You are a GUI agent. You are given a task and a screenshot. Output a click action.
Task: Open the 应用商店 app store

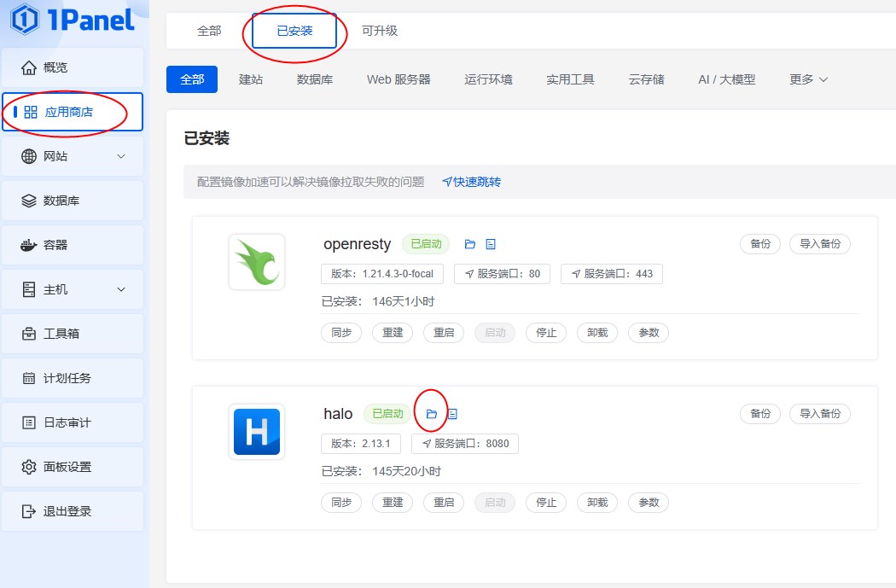[73, 112]
